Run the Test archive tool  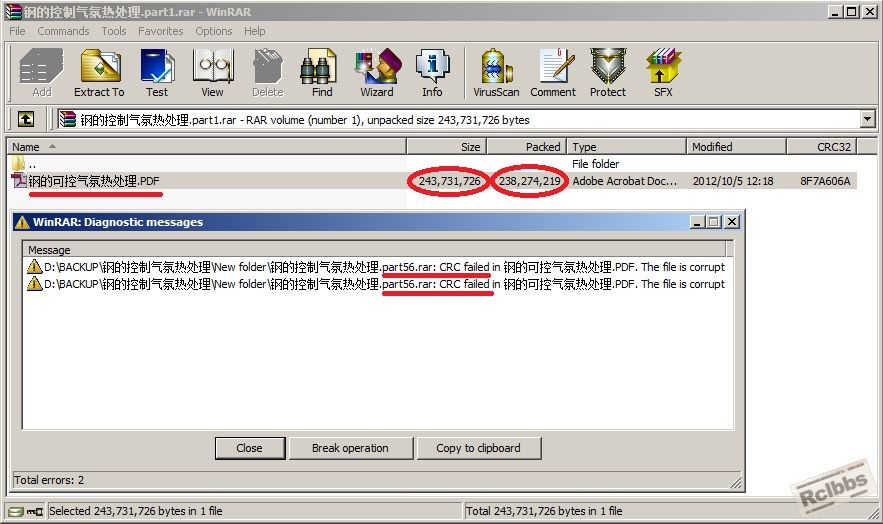pyautogui.click(x=157, y=72)
